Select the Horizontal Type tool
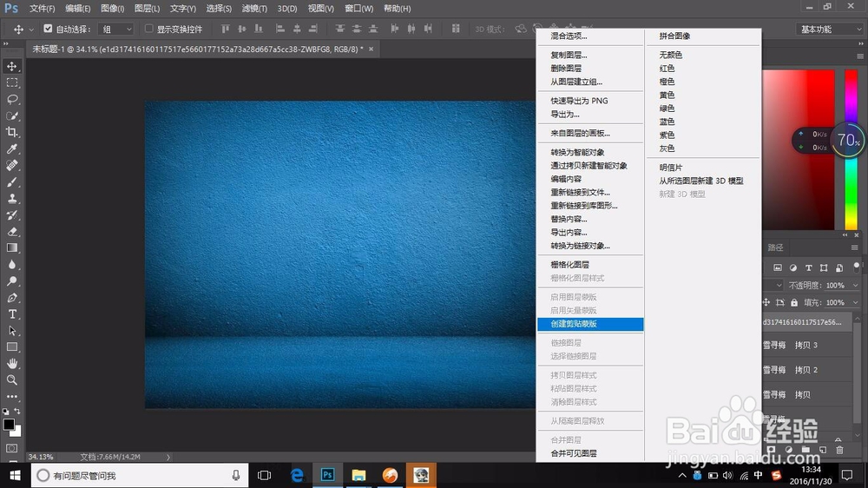 pyautogui.click(x=11, y=314)
